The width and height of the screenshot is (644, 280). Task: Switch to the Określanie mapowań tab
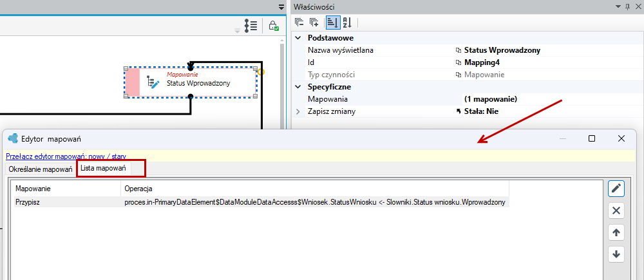[40, 169]
